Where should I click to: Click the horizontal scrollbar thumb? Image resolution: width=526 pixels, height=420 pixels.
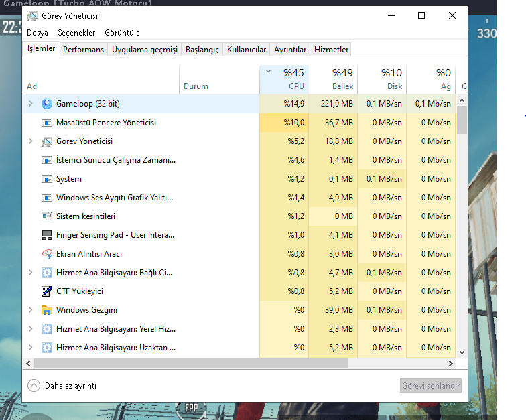tap(191, 363)
